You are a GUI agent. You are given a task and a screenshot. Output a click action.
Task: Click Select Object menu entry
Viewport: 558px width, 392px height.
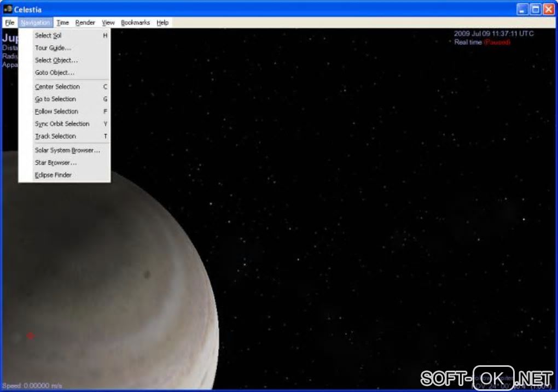[56, 60]
